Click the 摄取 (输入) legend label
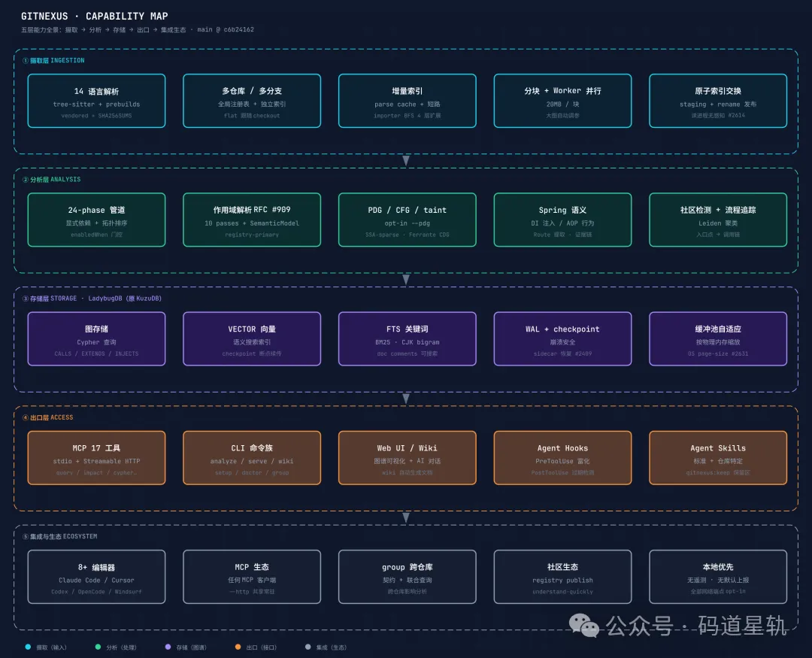 pyautogui.click(x=51, y=647)
